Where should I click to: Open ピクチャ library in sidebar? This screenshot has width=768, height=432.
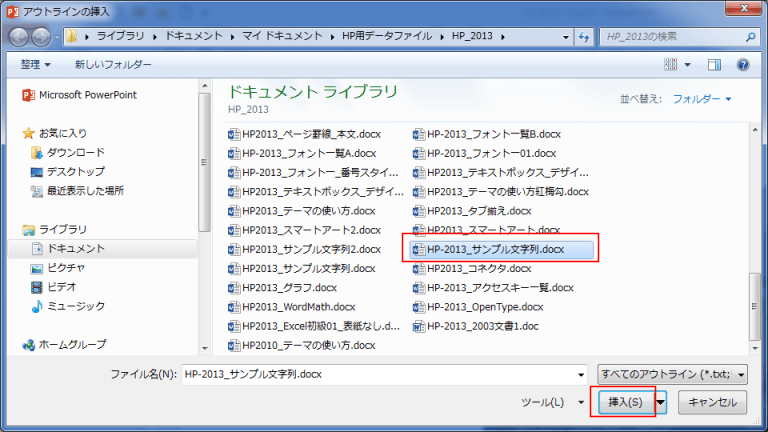(58, 268)
